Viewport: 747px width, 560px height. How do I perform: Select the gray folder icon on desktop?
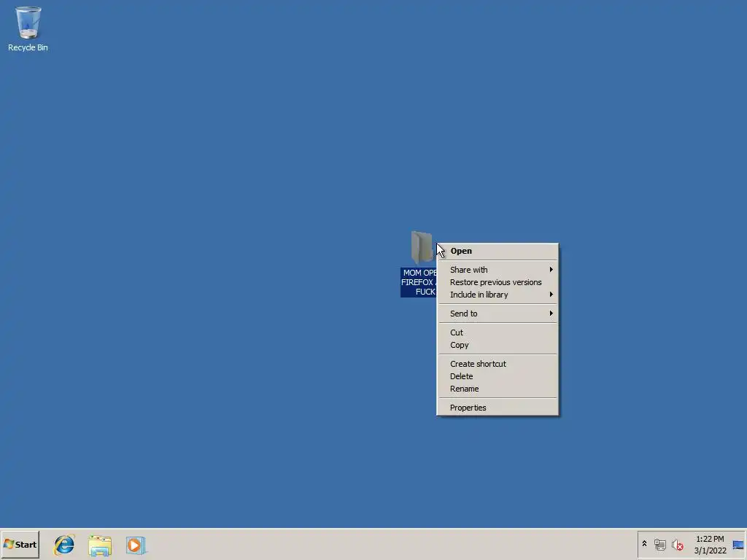click(x=422, y=247)
